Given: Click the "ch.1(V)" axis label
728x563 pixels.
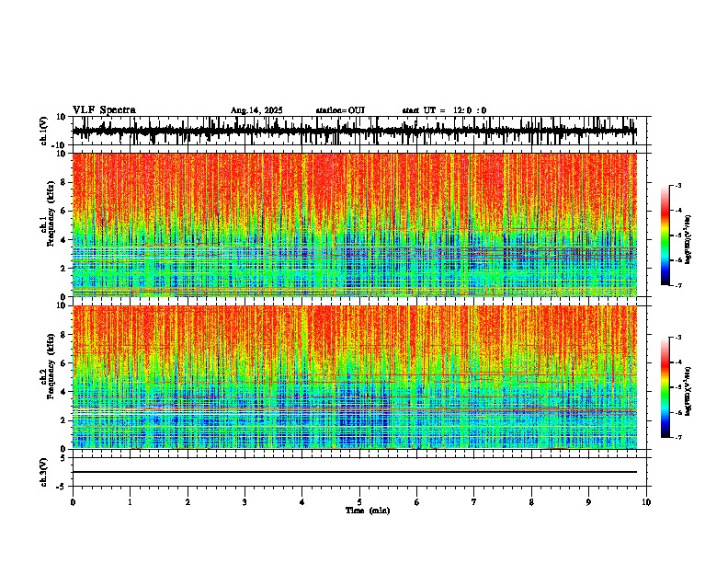Looking at the screenshot, I should [44, 131].
